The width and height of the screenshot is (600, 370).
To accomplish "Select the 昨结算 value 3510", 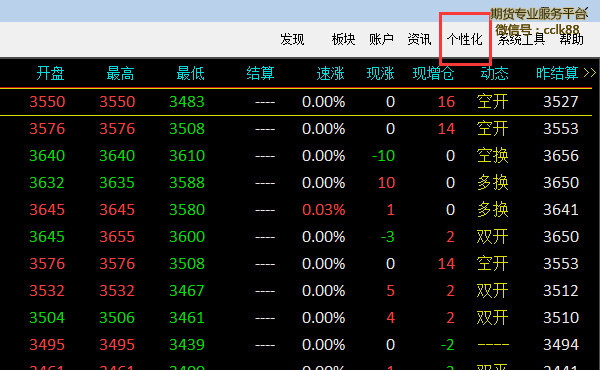I will (561, 318).
